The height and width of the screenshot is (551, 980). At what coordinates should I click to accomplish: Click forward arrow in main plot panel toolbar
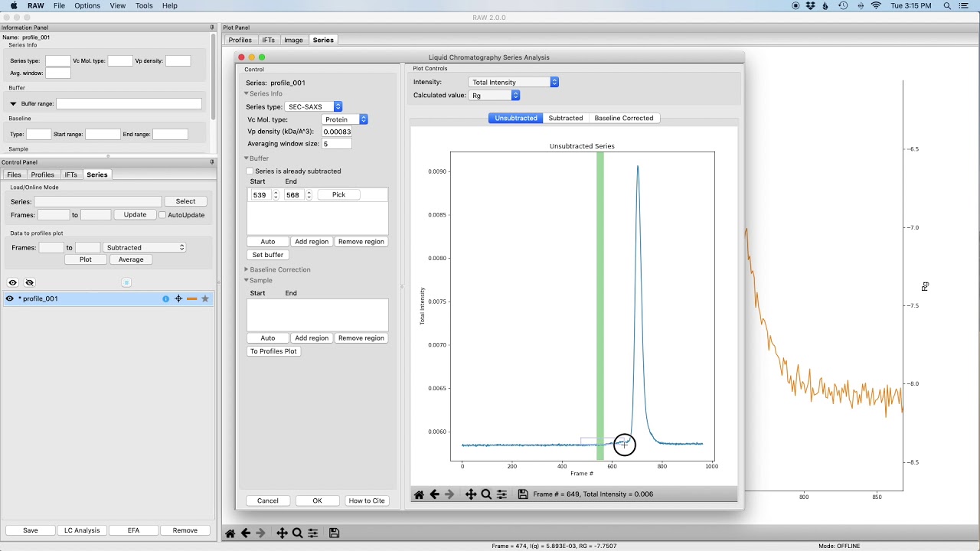click(x=260, y=533)
